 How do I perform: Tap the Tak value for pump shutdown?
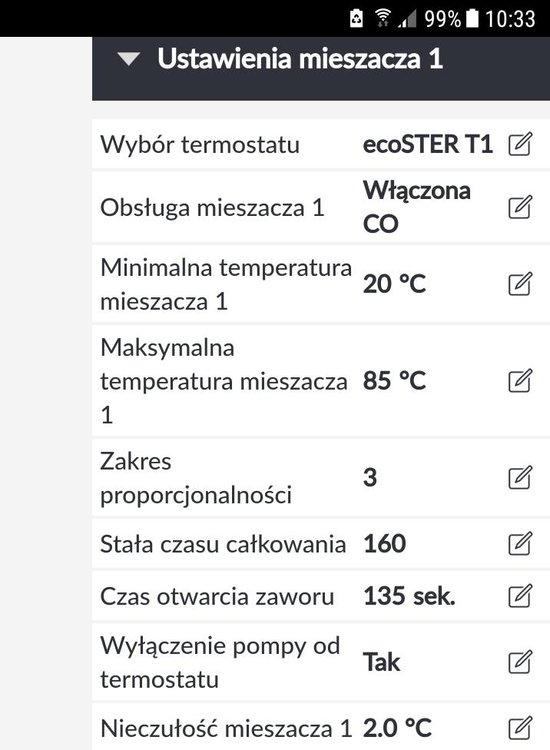381,662
